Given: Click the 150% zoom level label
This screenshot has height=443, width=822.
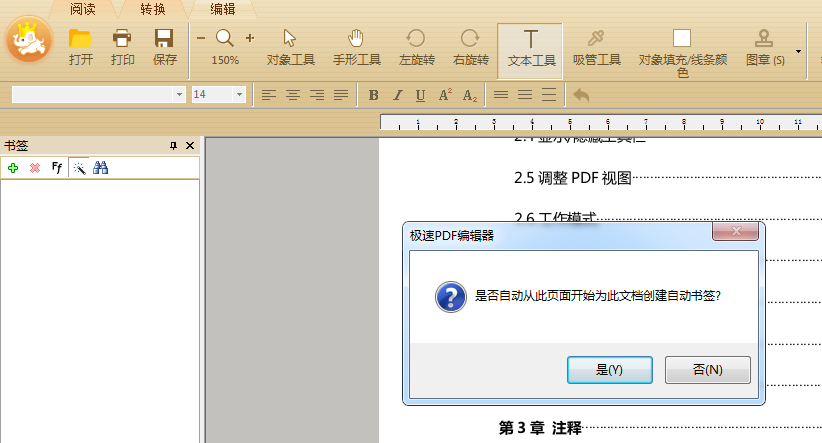Looking at the screenshot, I should click(225, 60).
